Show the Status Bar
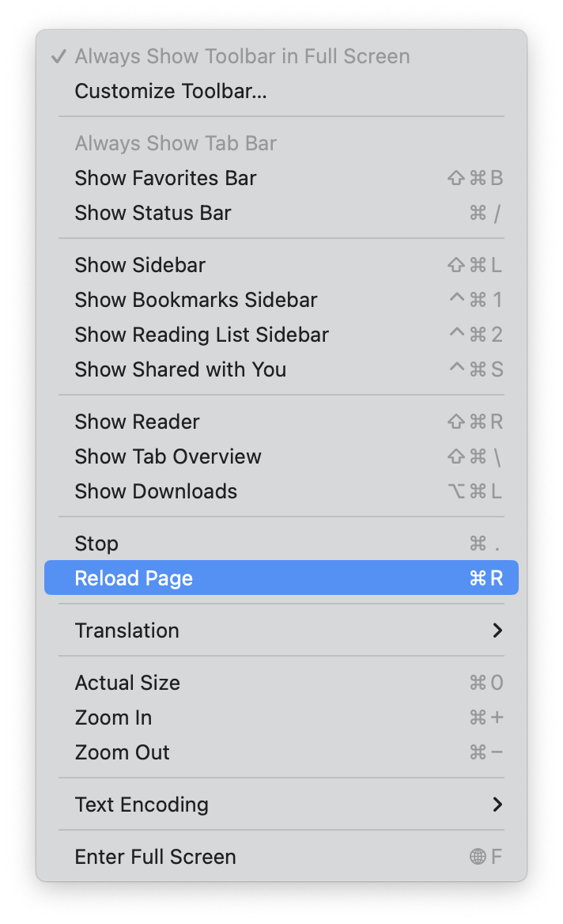563x924 pixels. click(x=153, y=214)
